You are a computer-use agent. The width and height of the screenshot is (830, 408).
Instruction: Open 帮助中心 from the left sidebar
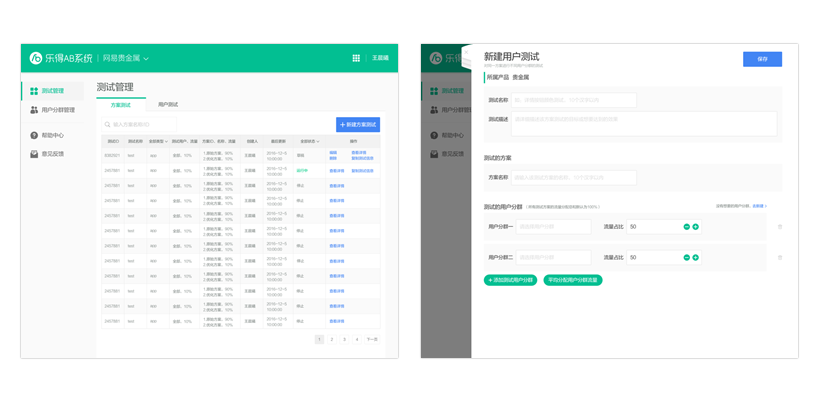click(52, 135)
